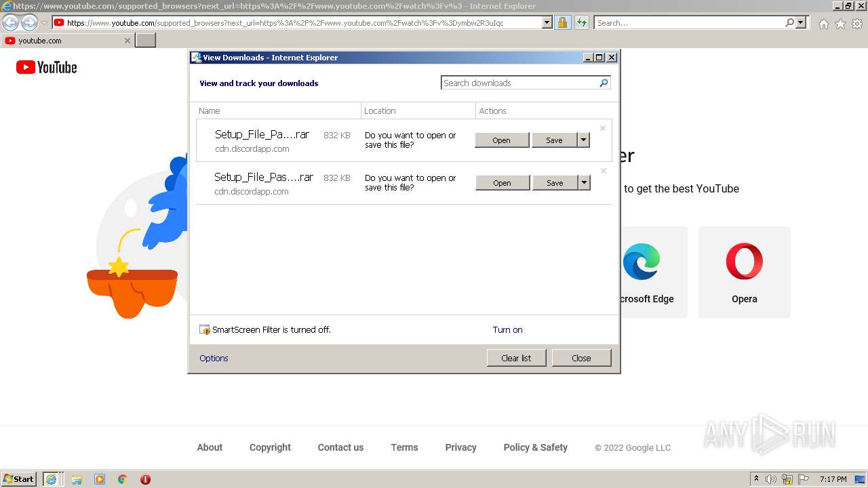Open the Terms footer link

coord(404,447)
